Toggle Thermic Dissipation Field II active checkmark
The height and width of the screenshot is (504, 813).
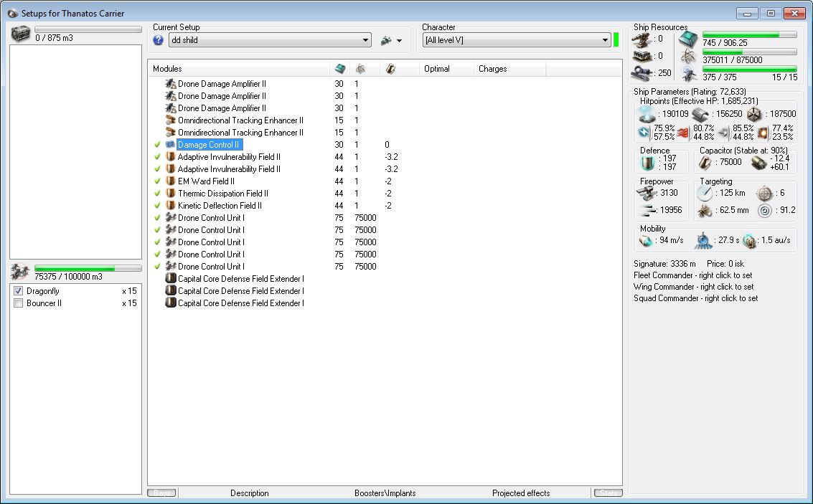158,193
